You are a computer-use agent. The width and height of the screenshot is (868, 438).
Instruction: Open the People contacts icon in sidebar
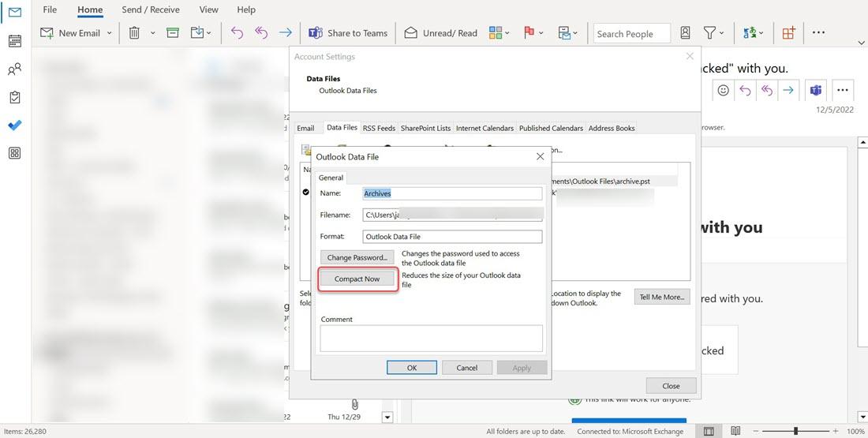click(x=15, y=69)
